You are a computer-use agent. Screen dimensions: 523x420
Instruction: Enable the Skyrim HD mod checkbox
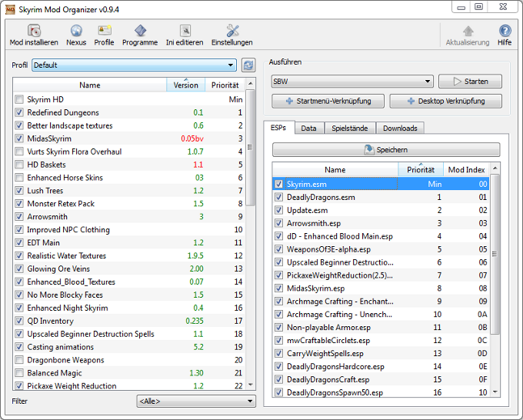19,100
